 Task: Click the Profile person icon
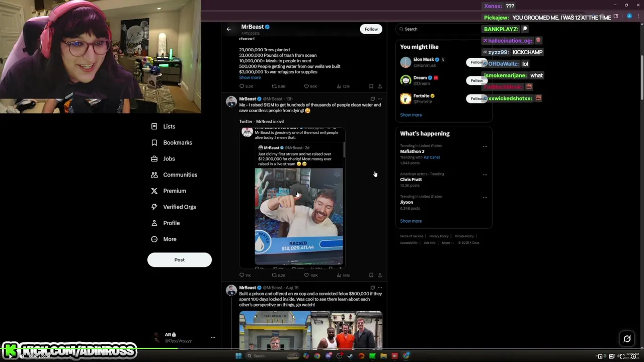[x=154, y=223]
